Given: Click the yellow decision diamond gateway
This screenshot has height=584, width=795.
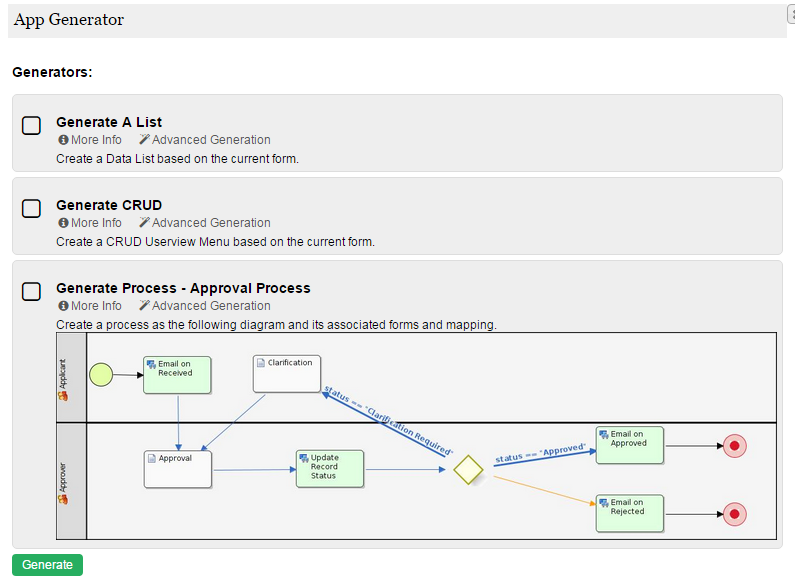Looking at the screenshot, I should point(468,470).
